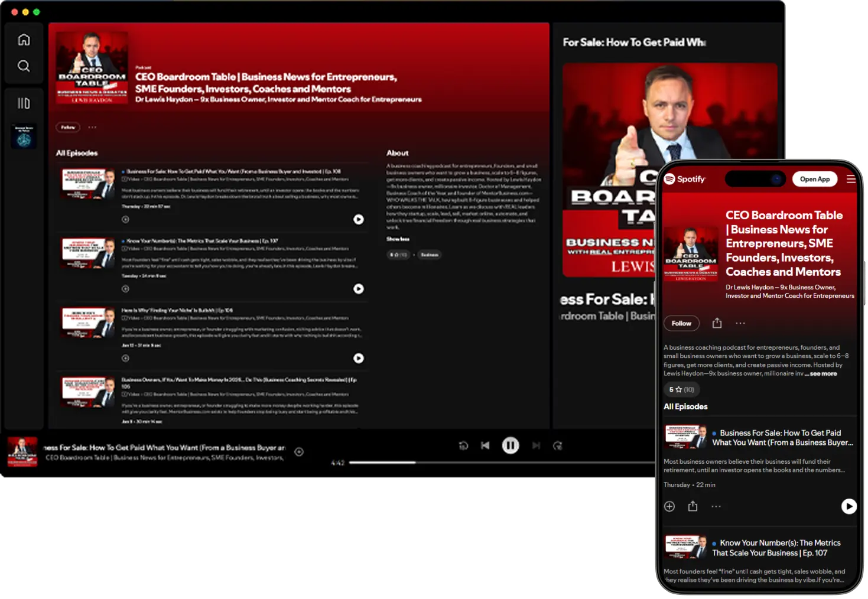The width and height of the screenshot is (868, 599).
Task: Play the Ep. 107 Know Your Number(s) episode on desktop
Action: click(359, 289)
